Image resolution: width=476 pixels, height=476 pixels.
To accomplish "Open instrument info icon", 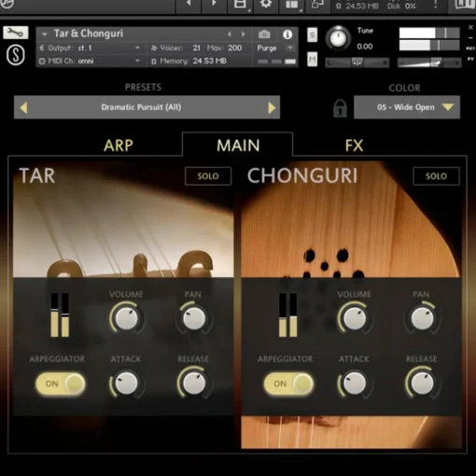I will point(287,35).
